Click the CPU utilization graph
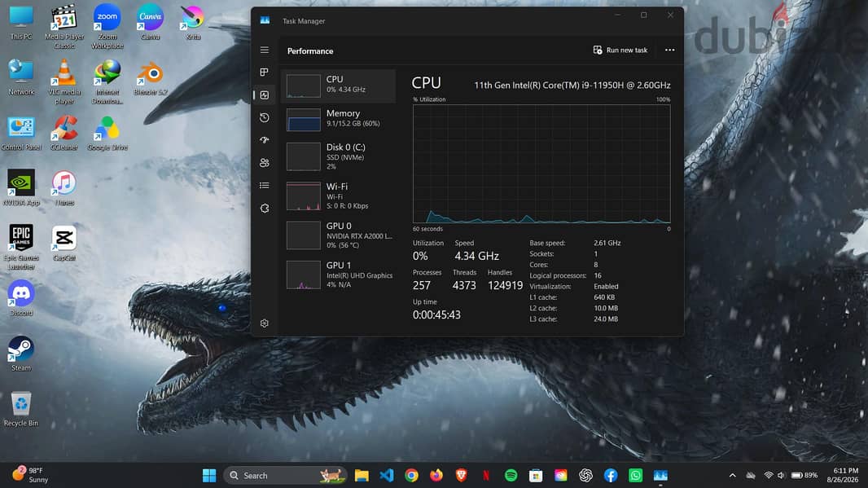868x488 pixels. [541, 164]
